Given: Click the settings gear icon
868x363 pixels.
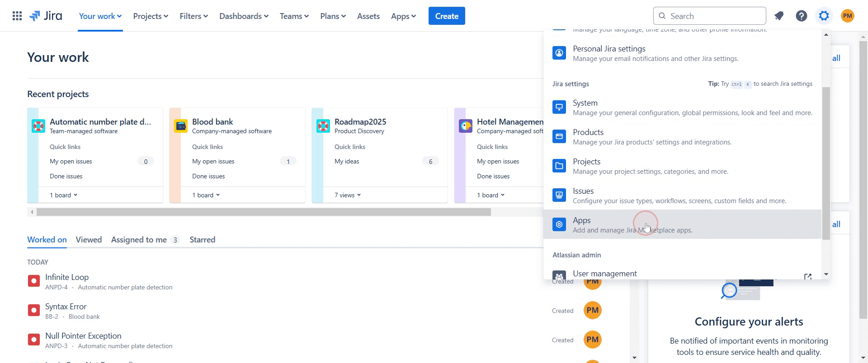Looking at the screenshot, I should click(824, 16).
